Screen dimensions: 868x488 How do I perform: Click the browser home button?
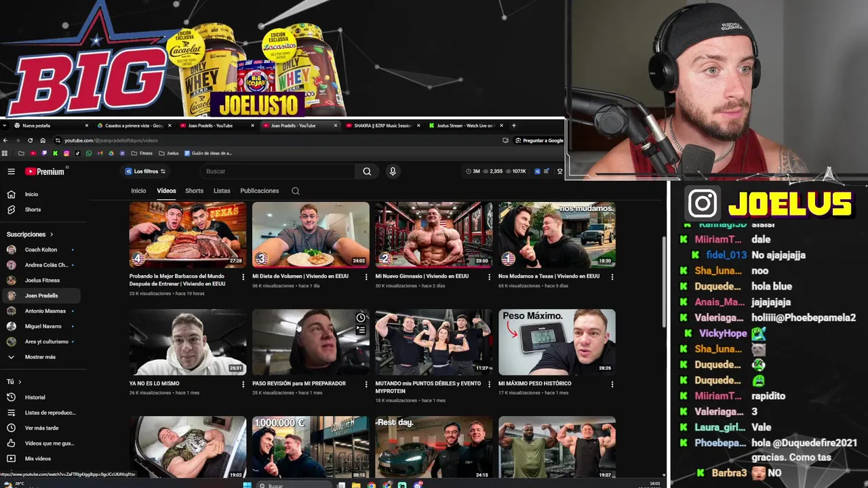coord(43,140)
